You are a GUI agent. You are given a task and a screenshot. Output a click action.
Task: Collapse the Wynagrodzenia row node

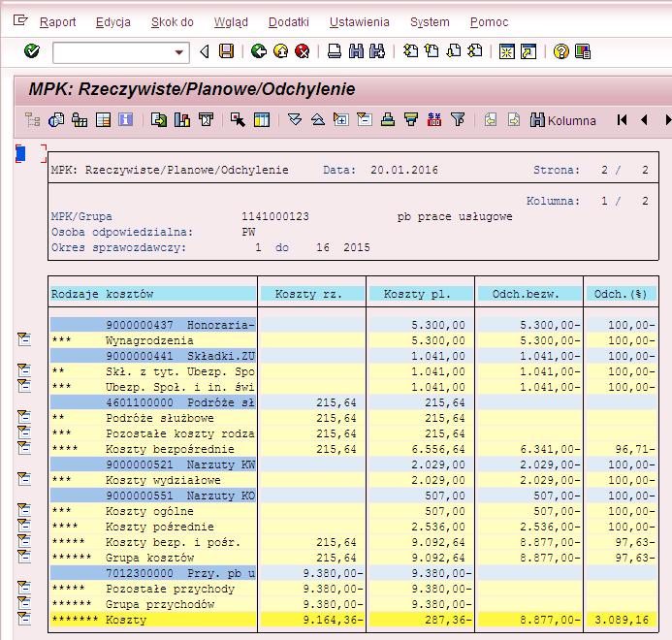(x=24, y=339)
